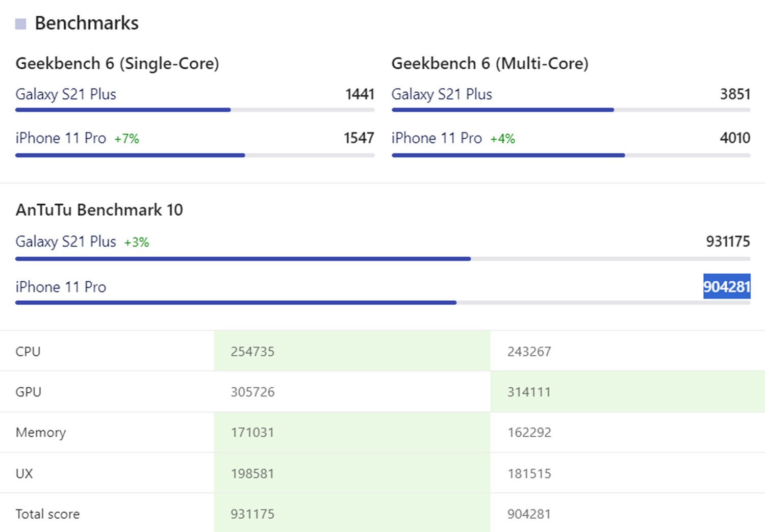Open Galaxy S21 Plus link under AnTuTu
The height and width of the screenshot is (532, 765).
[66, 242]
